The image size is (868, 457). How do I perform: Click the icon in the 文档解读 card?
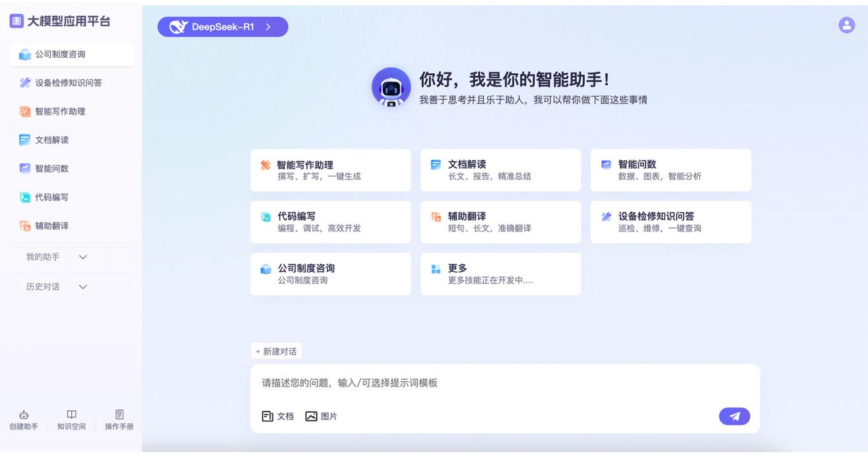coord(436,164)
